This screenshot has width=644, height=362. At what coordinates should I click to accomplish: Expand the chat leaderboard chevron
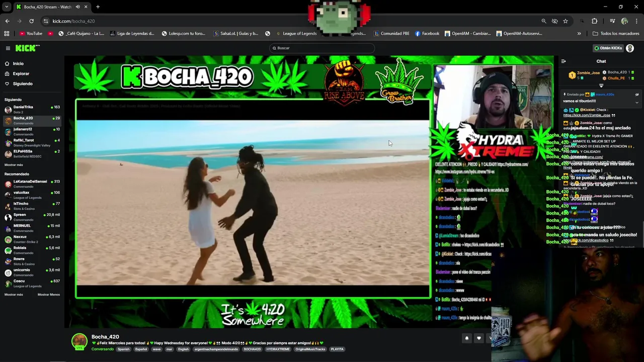pyautogui.click(x=601, y=85)
